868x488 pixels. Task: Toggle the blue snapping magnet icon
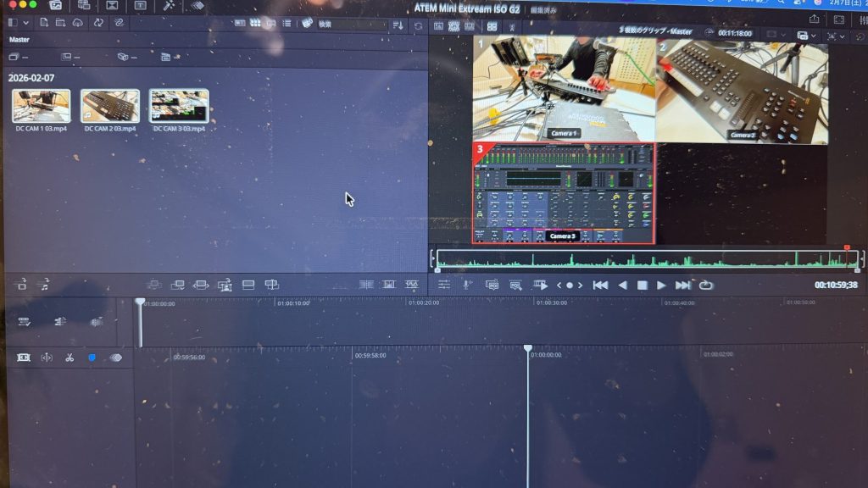coord(92,358)
